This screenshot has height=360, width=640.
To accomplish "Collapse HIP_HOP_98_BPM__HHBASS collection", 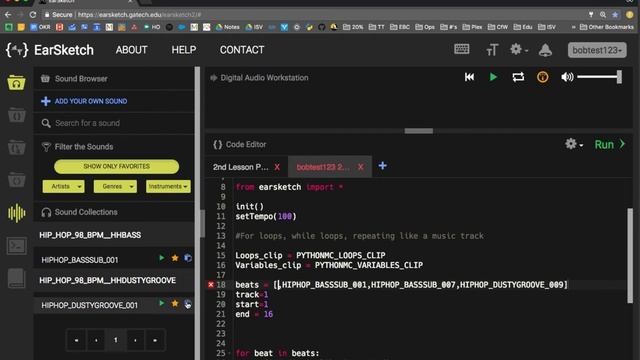I will 90,235.
